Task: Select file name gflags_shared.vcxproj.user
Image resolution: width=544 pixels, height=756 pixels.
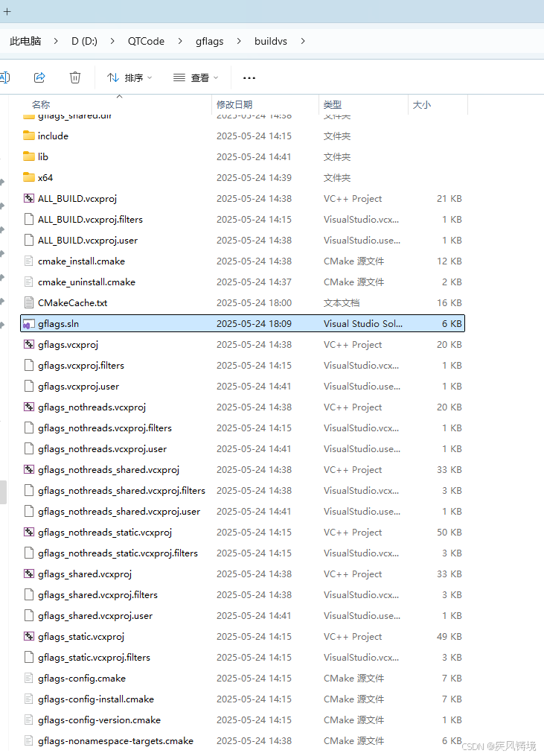Action: (95, 616)
